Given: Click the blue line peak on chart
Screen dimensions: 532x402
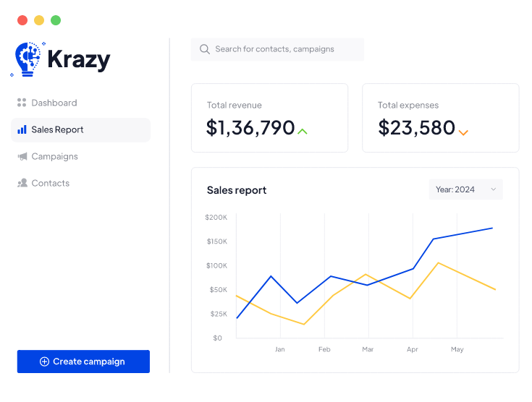Looking at the screenshot, I should pos(492,228).
